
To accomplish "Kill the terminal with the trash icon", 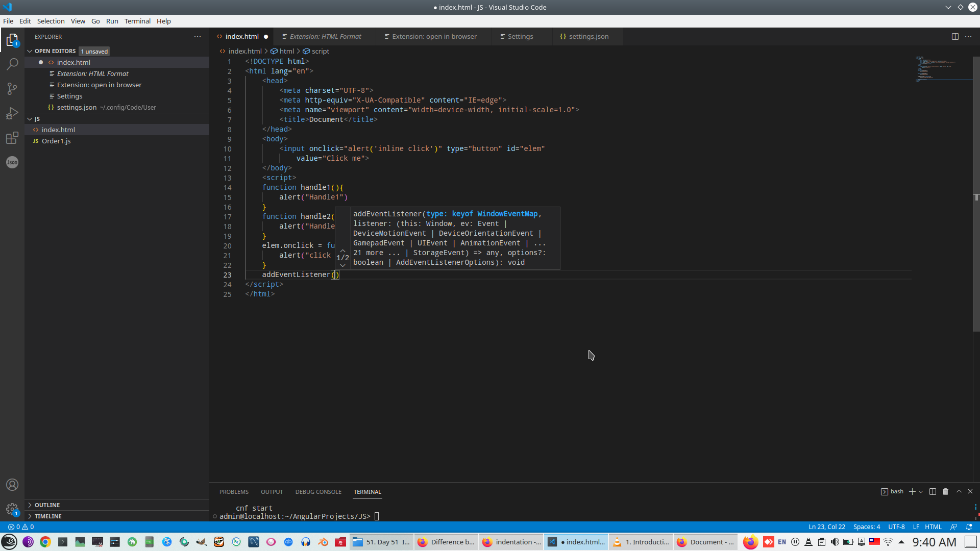I will coord(945,491).
